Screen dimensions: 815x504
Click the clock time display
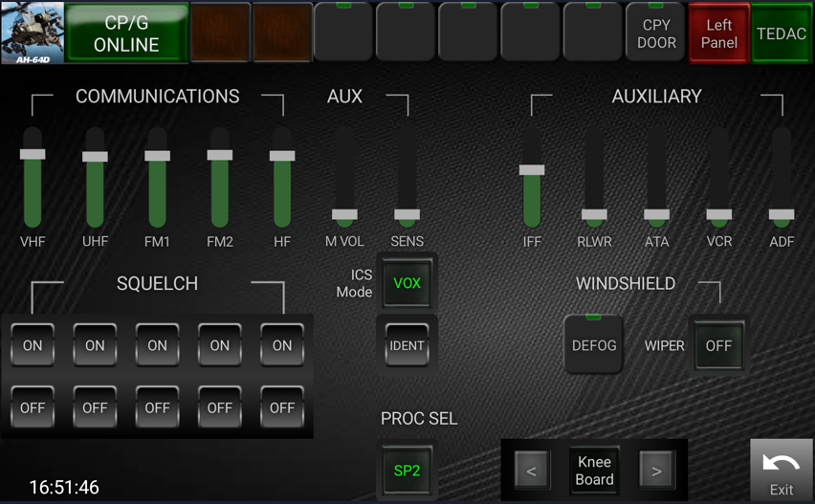pos(64,488)
